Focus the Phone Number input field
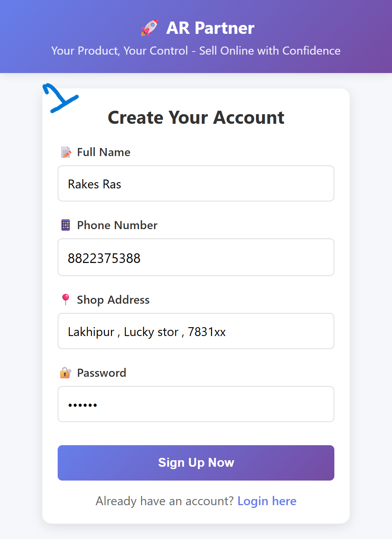Viewport: 392px width, 539px height. 196,258
